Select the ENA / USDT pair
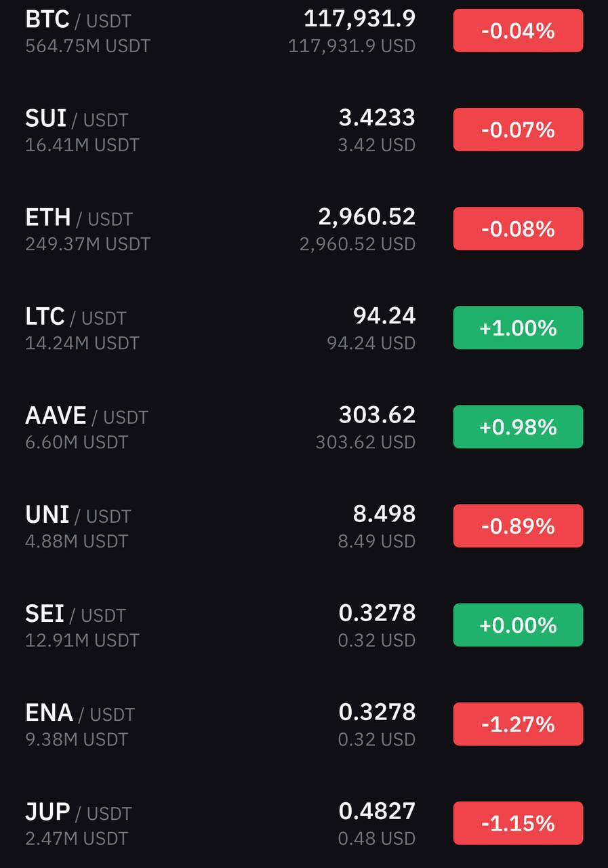608x868 pixels. 304,724
